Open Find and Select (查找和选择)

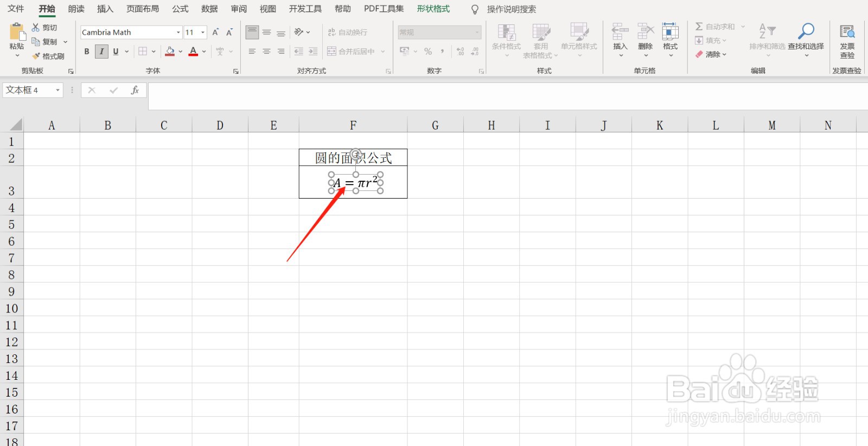(806, 39)
